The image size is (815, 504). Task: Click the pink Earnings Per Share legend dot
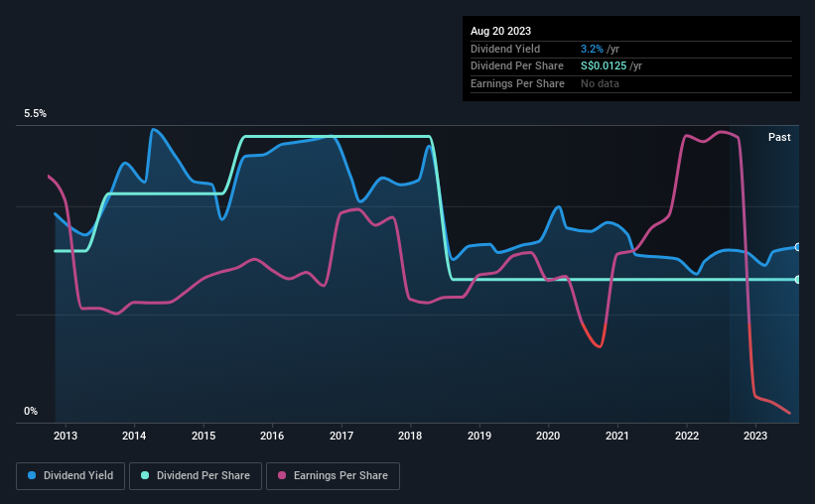pos(282,475)
